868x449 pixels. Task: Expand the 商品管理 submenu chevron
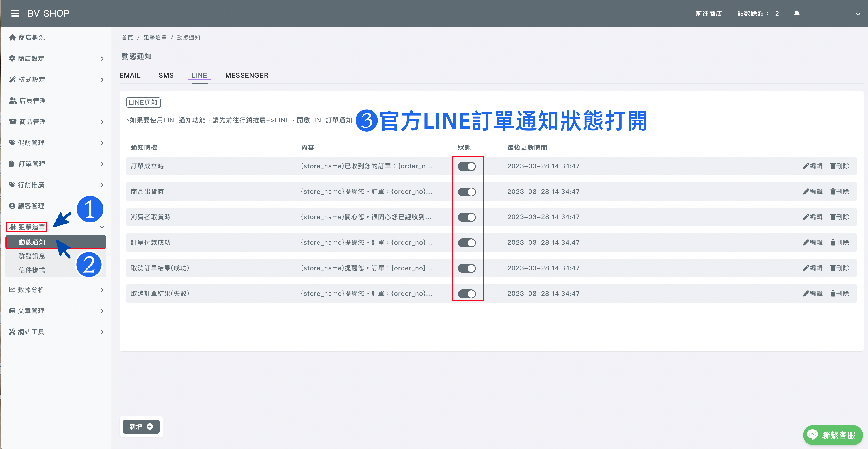click(x=102, y=122)
